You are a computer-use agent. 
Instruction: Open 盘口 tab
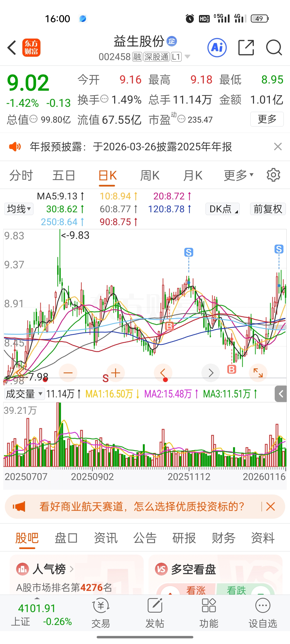point(66,538)
